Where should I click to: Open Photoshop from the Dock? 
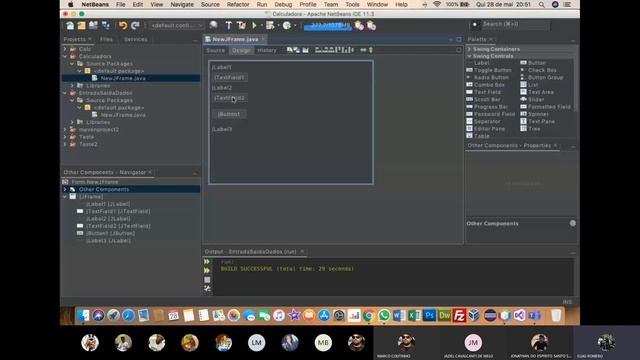coord(429,316)
